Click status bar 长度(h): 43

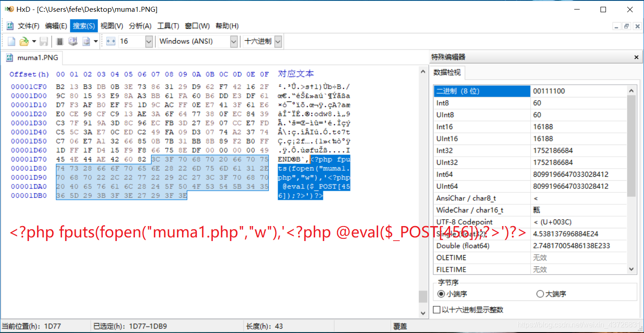(264, 326)
